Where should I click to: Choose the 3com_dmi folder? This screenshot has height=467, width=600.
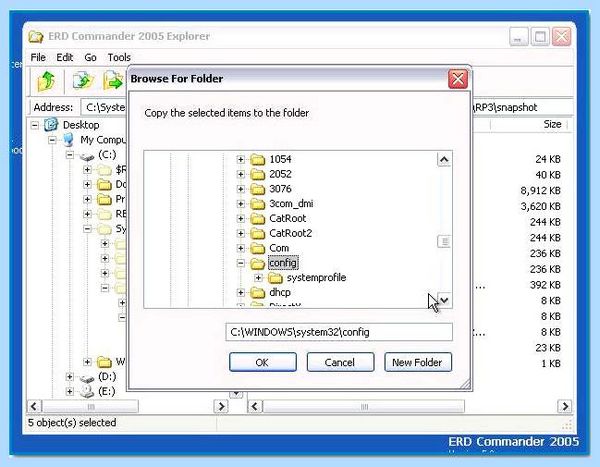point(291,204)
